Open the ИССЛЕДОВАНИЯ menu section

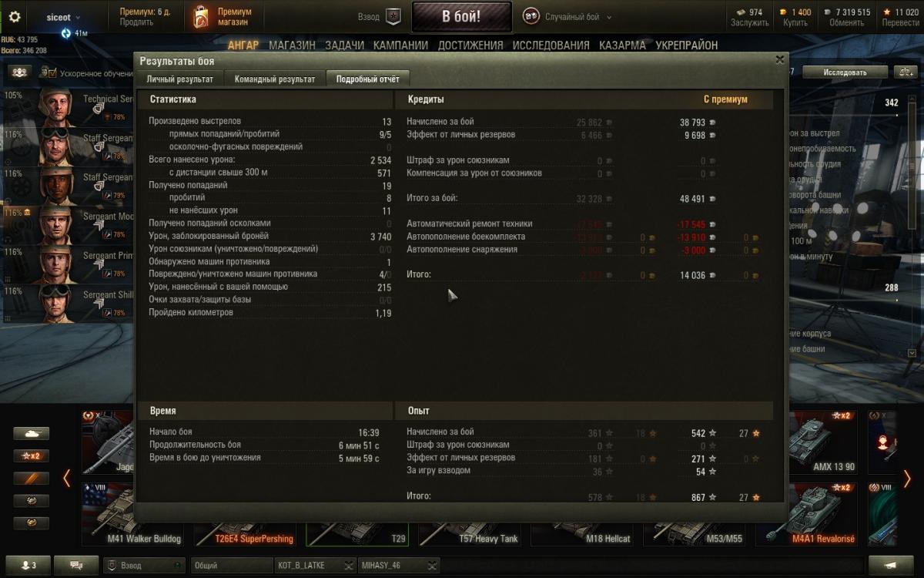coord(551,45)
